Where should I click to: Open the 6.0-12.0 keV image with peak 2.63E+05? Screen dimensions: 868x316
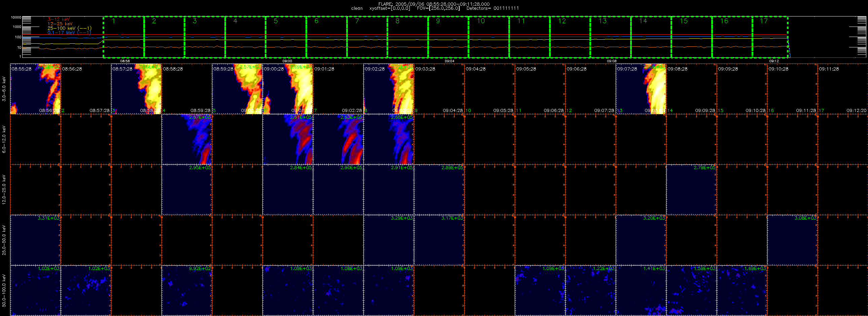point(338,139)
